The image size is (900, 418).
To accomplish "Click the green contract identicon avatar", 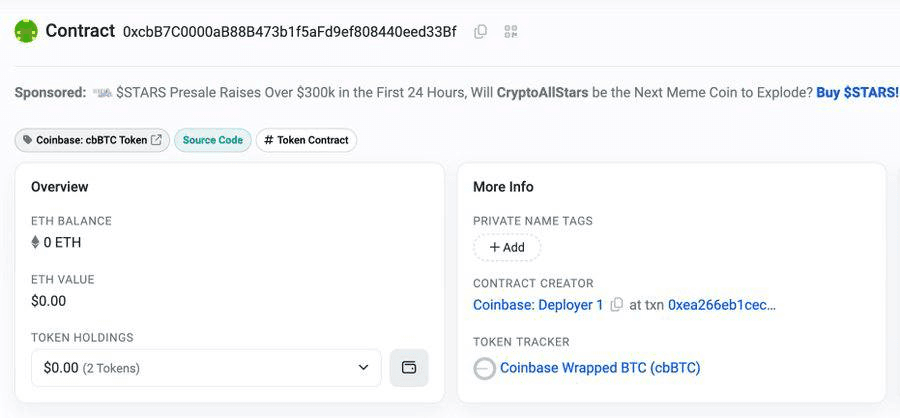I will click(26, 31).
